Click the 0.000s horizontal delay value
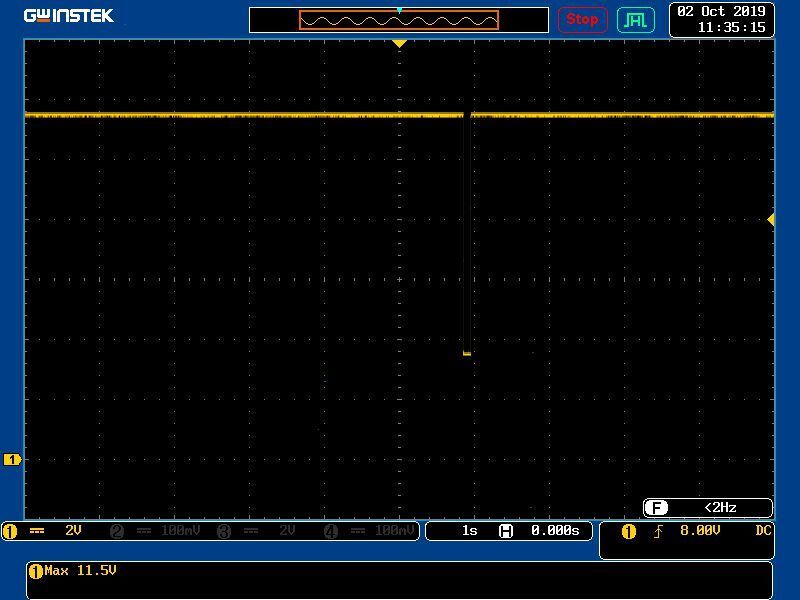The width and height of the screenshot is (800, 600). point(555,531)
